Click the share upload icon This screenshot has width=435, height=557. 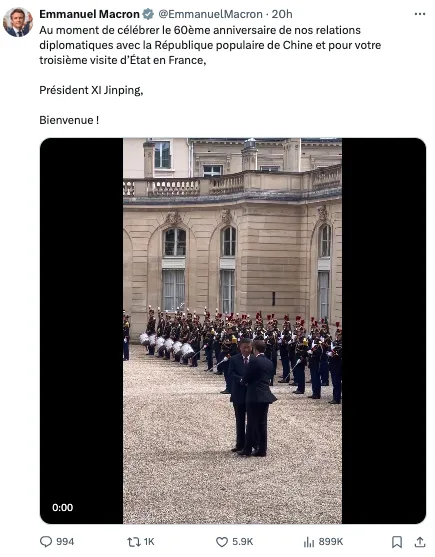420,542
